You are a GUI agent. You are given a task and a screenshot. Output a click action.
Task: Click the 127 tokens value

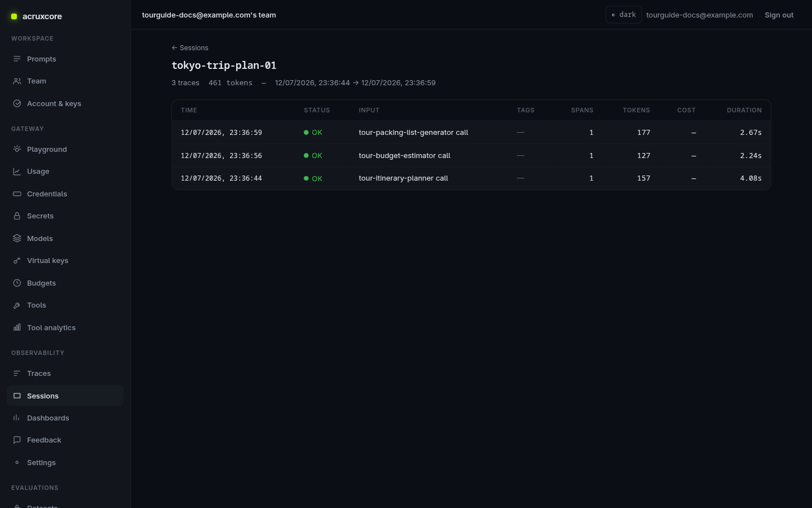click(643, 156)
